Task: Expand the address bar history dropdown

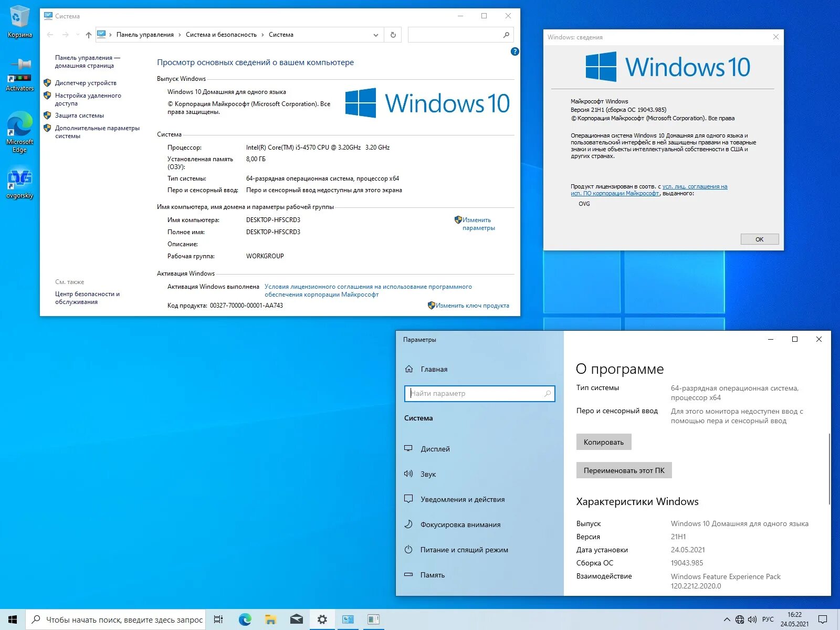Action: [376, 35]
